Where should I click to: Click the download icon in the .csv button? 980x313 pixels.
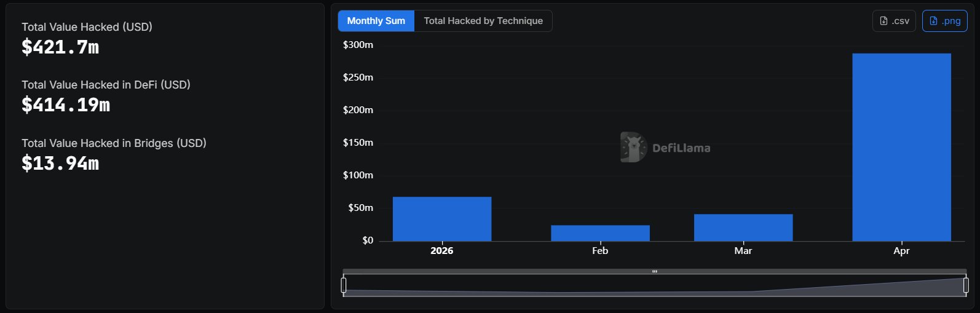[883, 21]
